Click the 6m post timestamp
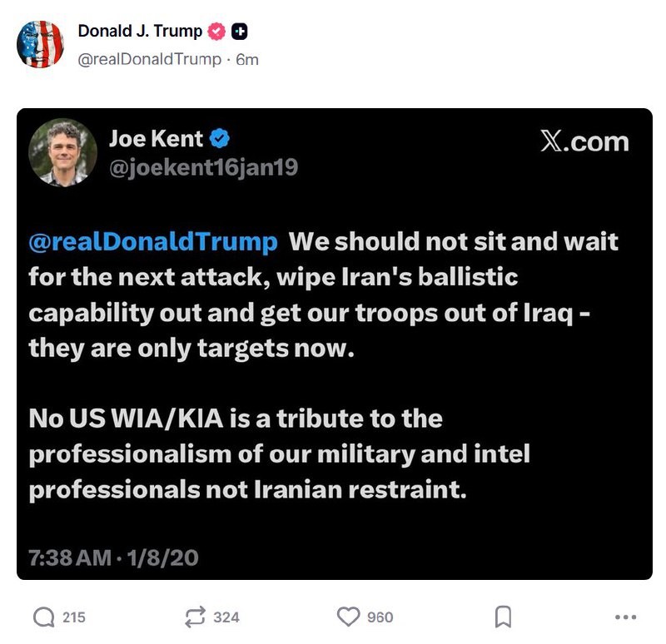The height and width of the screenshot is (644, 666). 247,59
